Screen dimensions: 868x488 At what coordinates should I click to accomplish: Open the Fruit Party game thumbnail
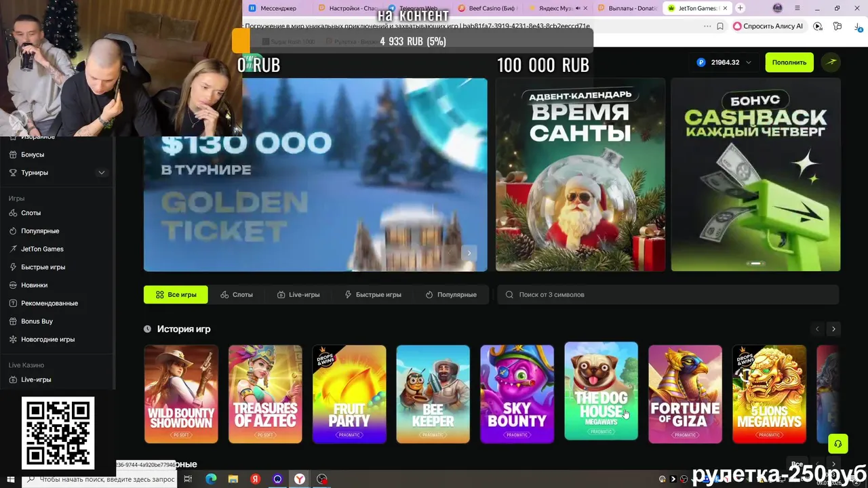[x=349, y=394]
